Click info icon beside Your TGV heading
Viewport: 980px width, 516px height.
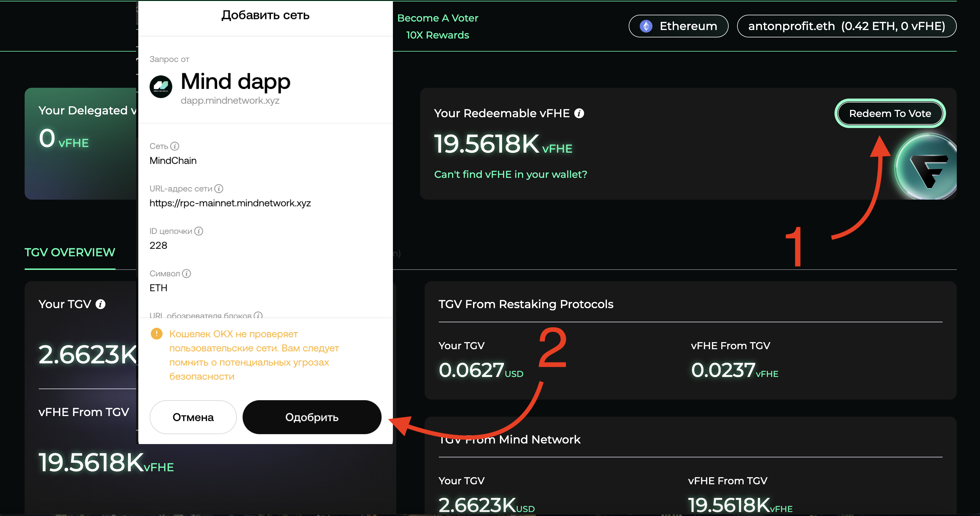pos(100,304)
